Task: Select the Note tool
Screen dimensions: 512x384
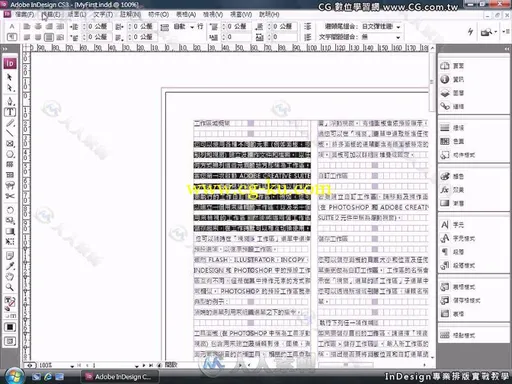Action: [10, 256]
